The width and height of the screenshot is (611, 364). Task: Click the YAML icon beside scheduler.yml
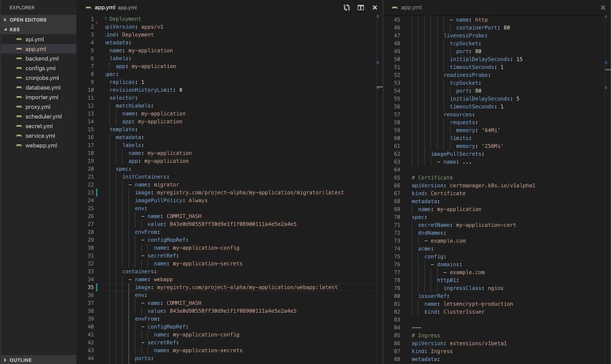point(19,117)
